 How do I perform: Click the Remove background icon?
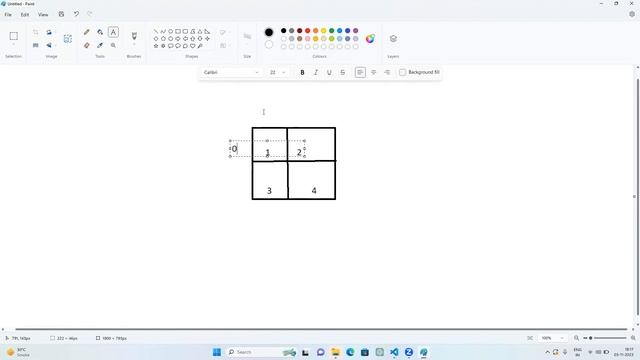coord(67,39)
